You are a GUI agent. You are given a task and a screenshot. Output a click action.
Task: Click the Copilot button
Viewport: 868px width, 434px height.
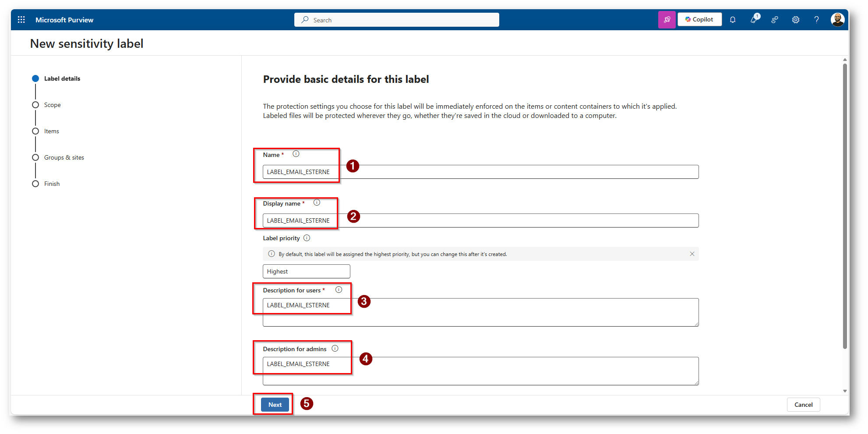coord(699,20)
